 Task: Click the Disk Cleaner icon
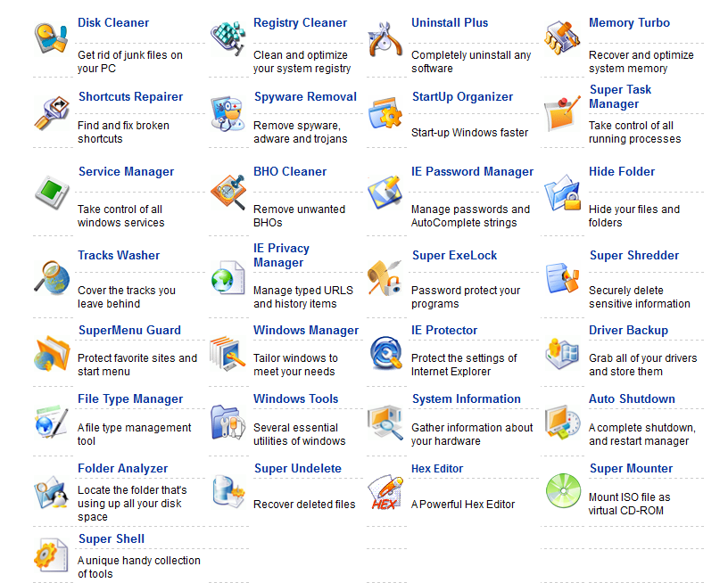point(52,38)
